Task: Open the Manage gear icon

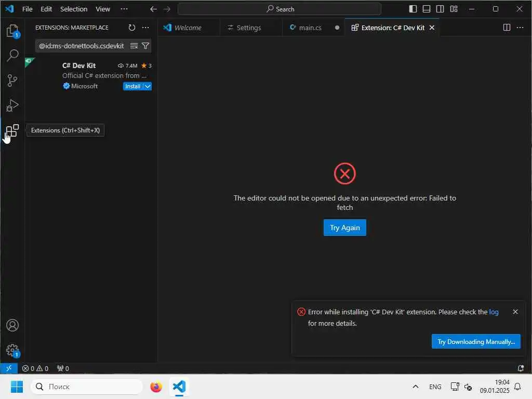Action: click(x=12, y=350)
